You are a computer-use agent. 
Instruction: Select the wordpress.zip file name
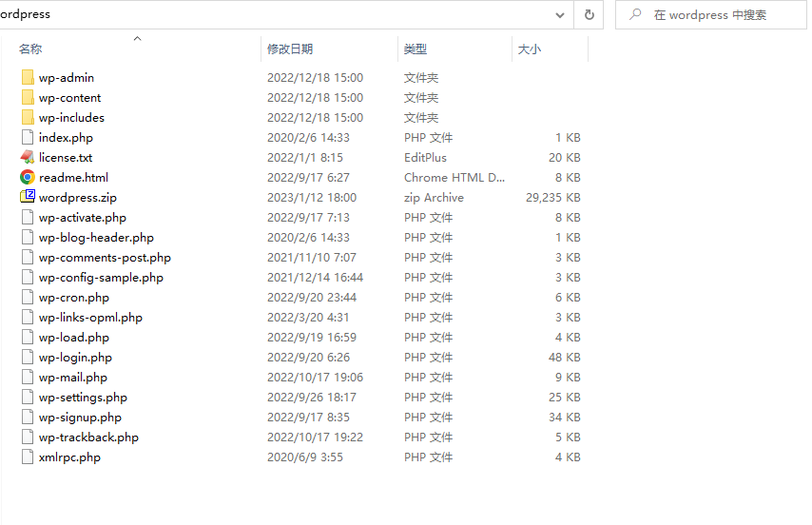tap(78, 197)
